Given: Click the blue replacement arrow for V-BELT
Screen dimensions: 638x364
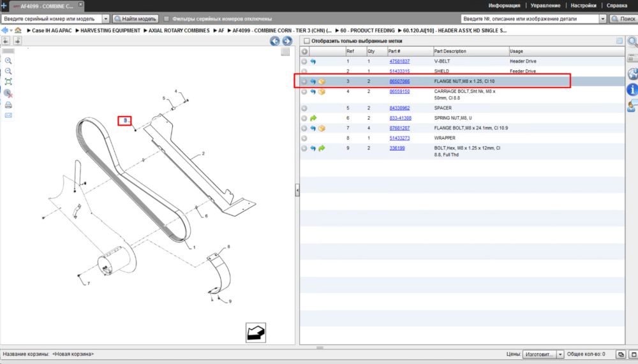Looking at the screenshot, I should click(313, 61).
